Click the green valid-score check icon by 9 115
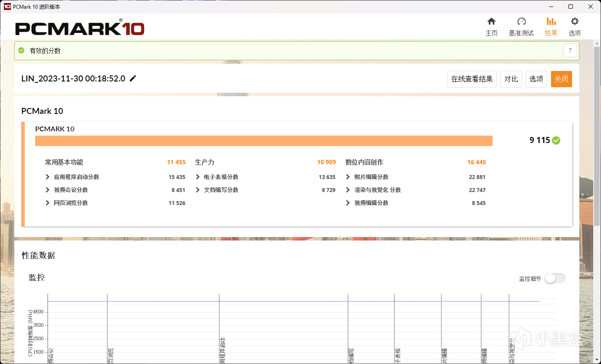601x364 pixels. pos(556,140)
